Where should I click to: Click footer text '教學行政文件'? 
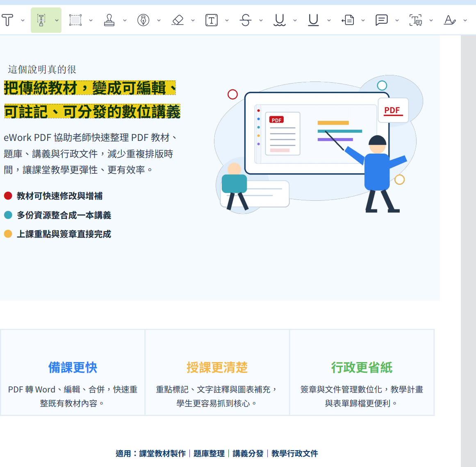(x=294, y=453)
